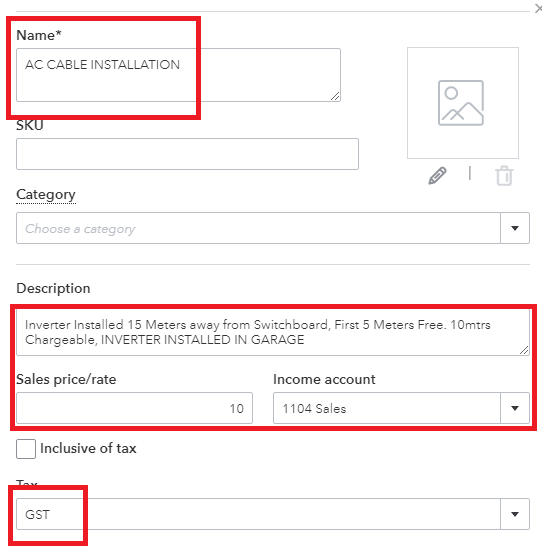
Task: Click the Category help label
Action: (46, 195)
